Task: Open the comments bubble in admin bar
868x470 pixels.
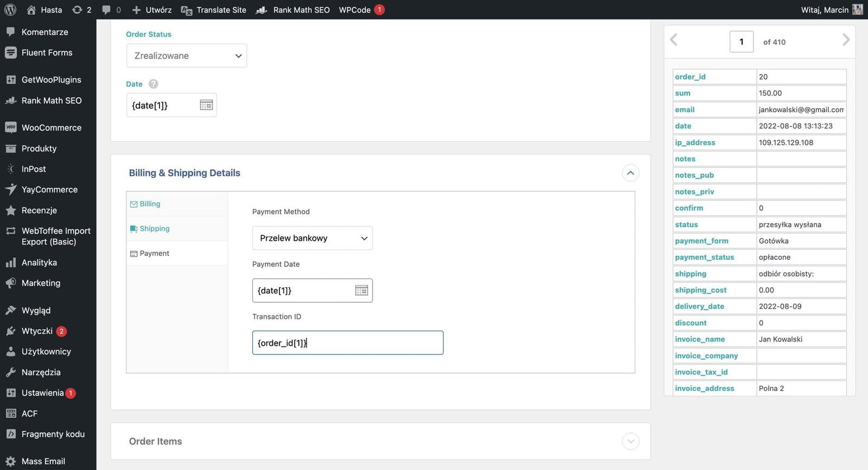Action: 111,10
